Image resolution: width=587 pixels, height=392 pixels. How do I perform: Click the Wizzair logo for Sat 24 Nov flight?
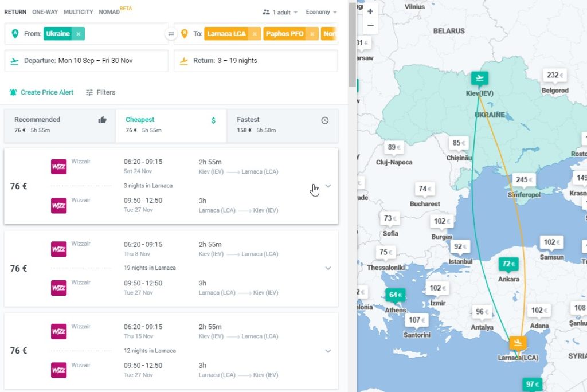pos(59,167)
